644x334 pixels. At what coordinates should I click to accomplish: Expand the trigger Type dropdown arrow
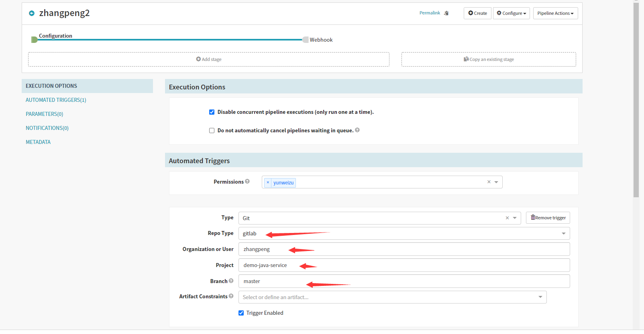click(515, 218)
